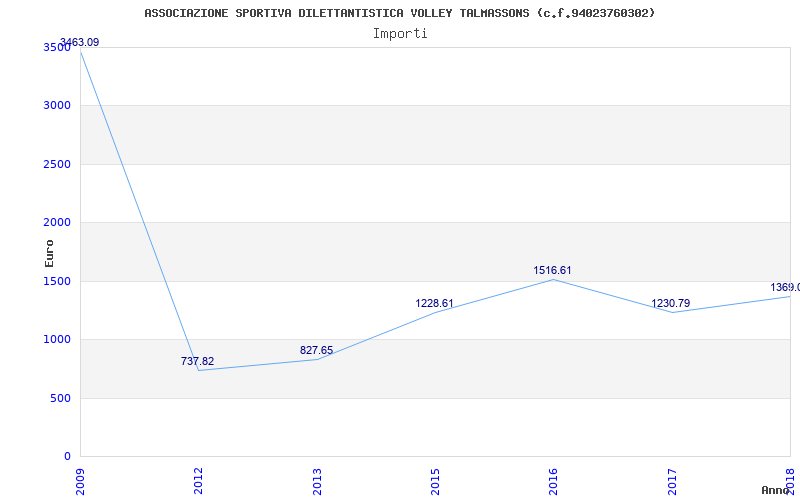Viewport: 800px width, 500px height.
Task: Click the Anno x-axis title
Action: point(775,490)
